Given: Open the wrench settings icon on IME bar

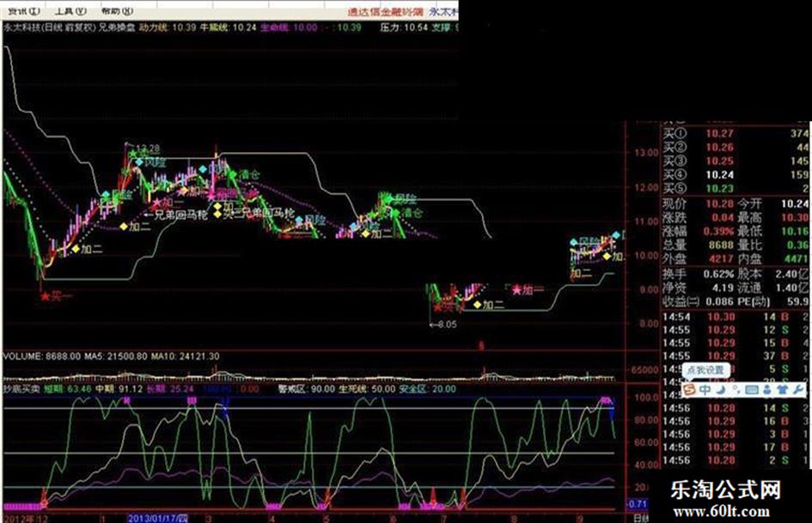Looking at the screenshot, I should (x=798, y=389).
